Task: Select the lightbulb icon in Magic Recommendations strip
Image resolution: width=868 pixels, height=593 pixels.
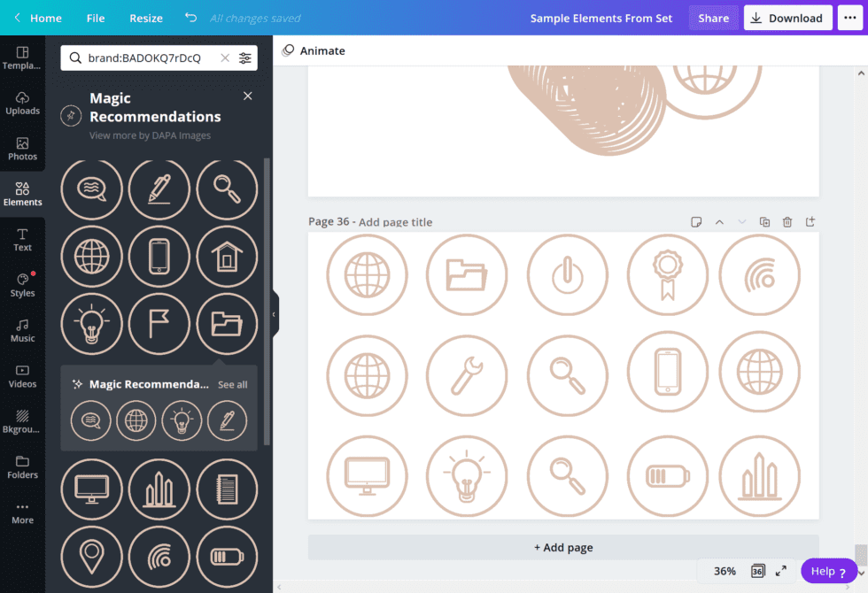Action: [x=182, y=420]
